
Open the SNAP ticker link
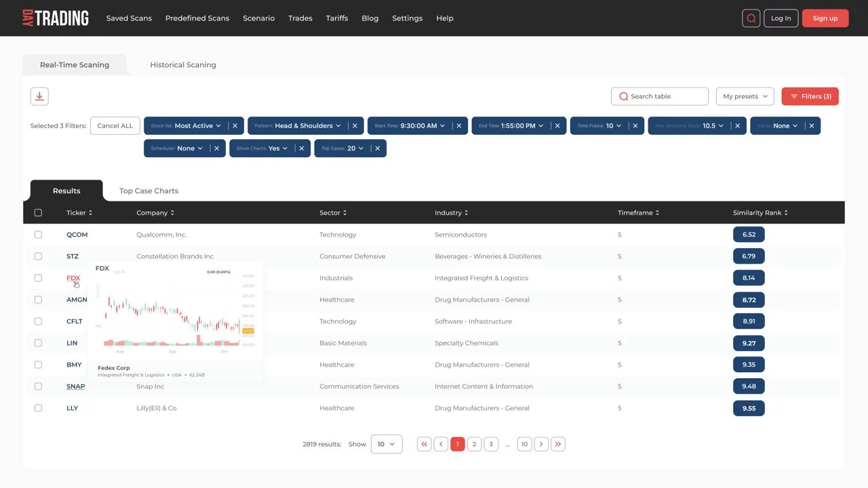(76, 386)
